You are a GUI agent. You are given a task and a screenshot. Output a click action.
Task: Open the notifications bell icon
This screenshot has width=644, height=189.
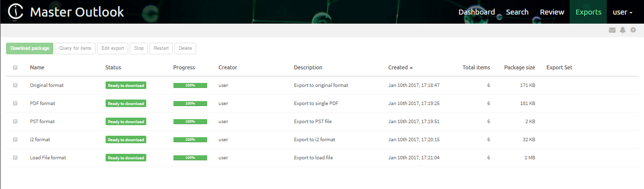coord(622,30)
